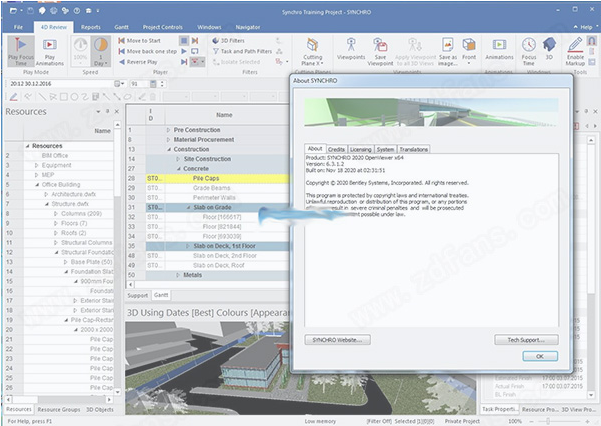Click the Reverse Play control
Viewport: 601px width, 426px height.
[145, 62]
